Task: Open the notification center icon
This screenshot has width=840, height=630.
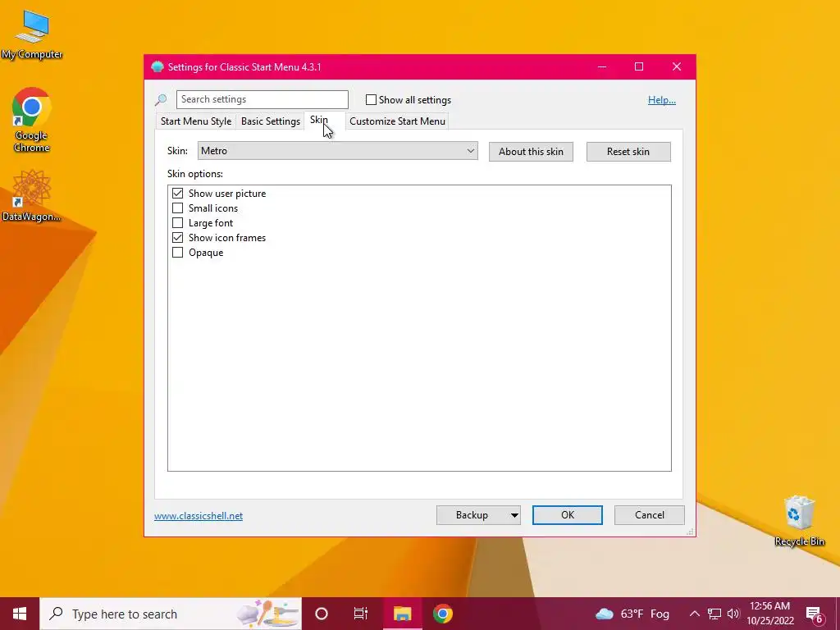Action: point(815,614)
